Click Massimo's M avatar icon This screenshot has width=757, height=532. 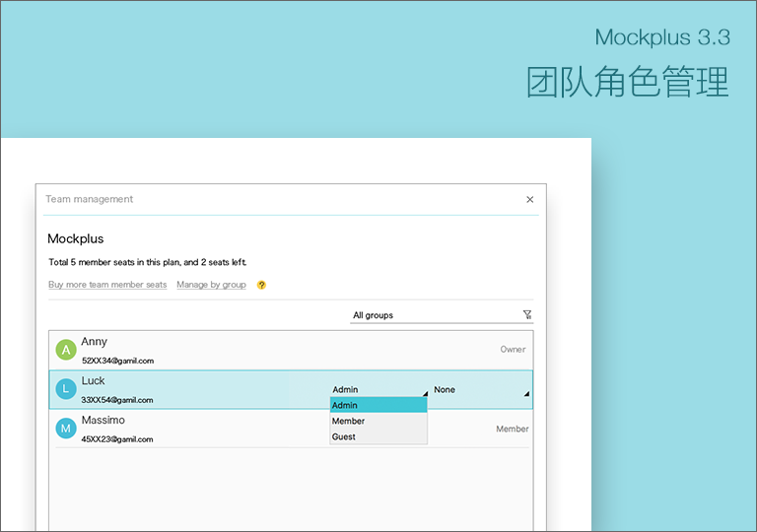66,429
